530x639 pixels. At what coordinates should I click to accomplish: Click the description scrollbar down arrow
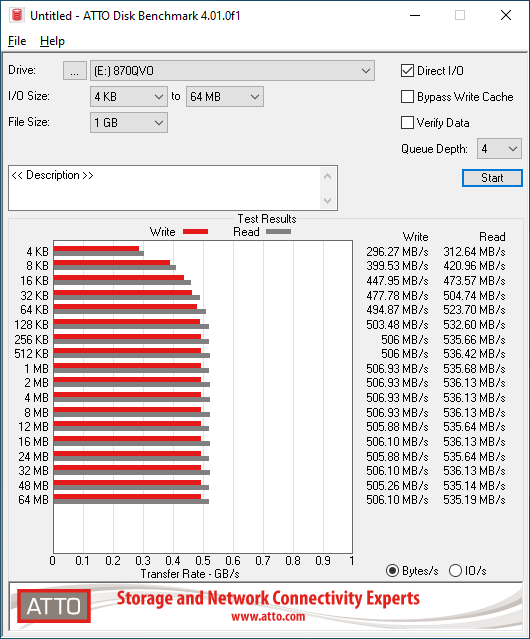click(328, 200)
